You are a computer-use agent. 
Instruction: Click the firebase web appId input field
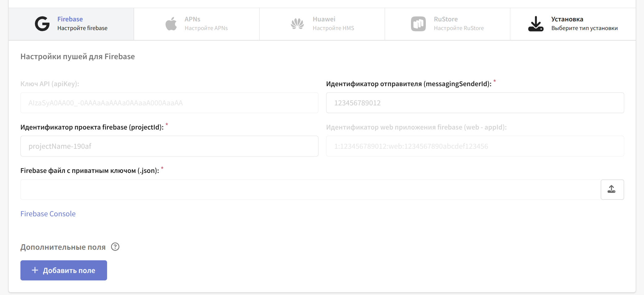pyautogui.click(x=475, y=146)
